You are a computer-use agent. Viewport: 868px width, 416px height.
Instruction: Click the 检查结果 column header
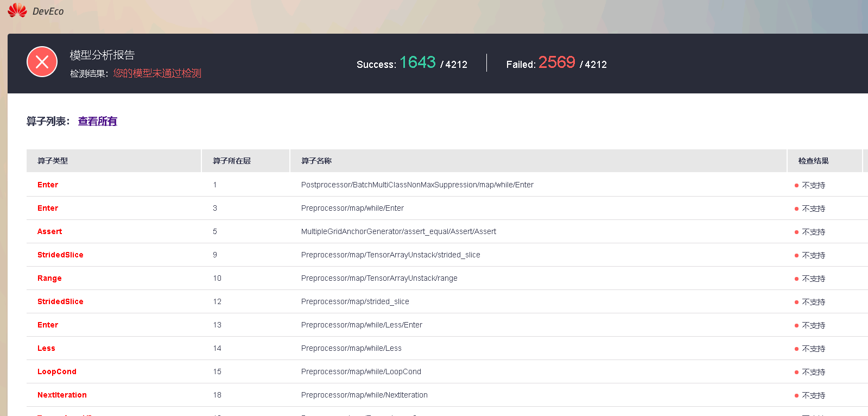point(813,161)
